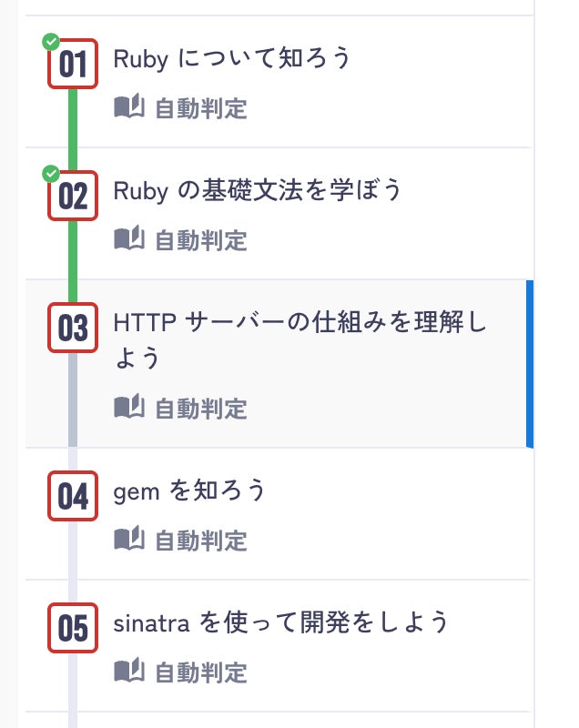Click the 01 lesson number badge

[x=72, y=66]
